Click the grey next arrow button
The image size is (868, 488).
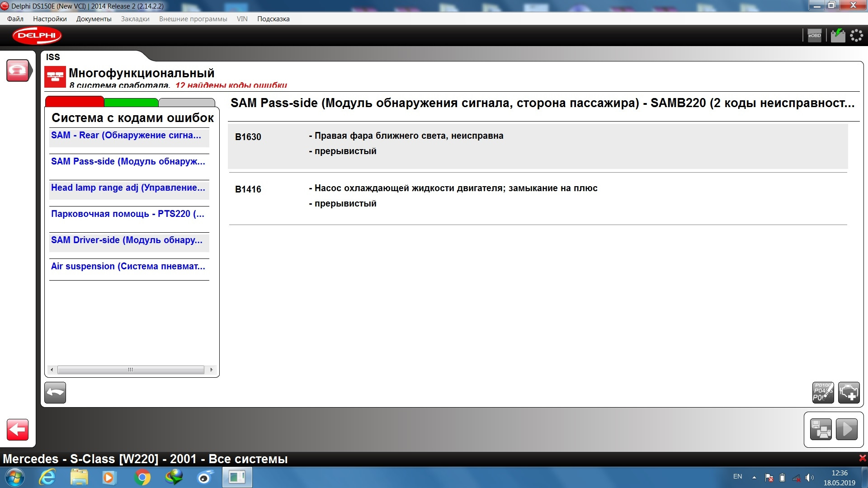(846, 429)
